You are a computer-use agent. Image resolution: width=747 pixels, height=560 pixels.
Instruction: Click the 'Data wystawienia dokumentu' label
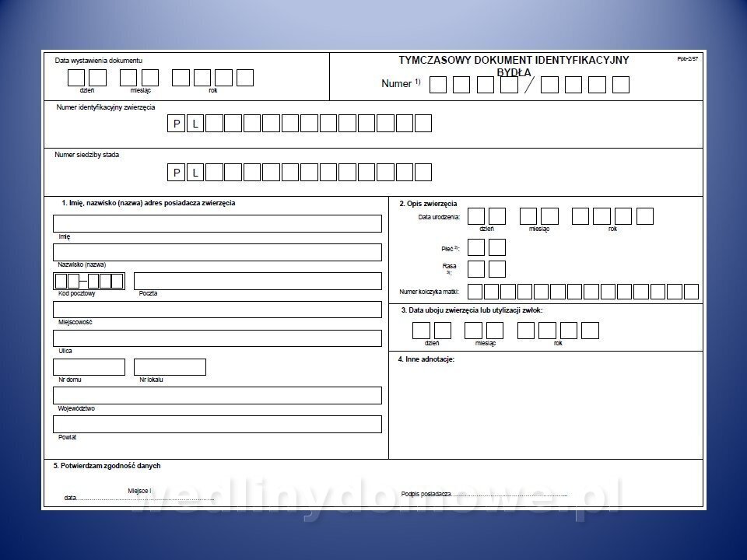(99, 61)
